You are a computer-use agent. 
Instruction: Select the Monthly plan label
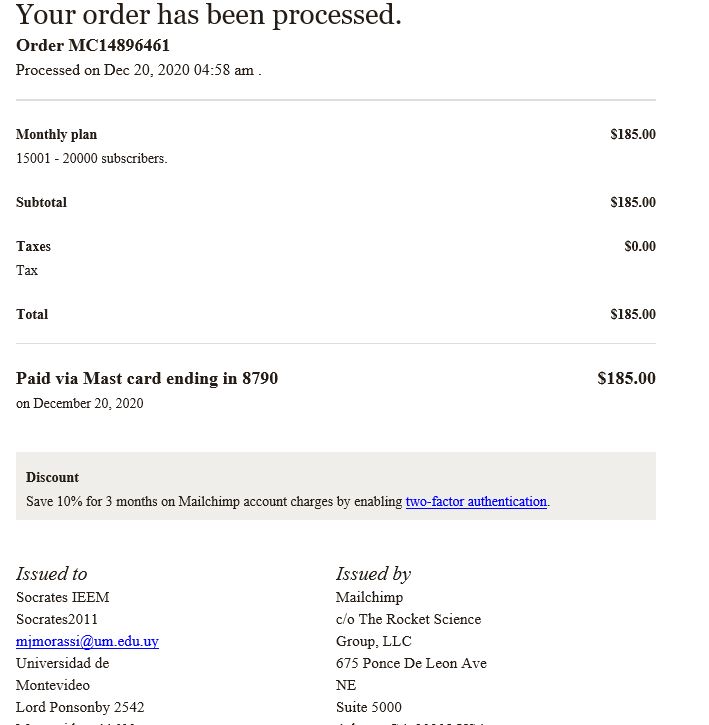[x=56, y=135]
